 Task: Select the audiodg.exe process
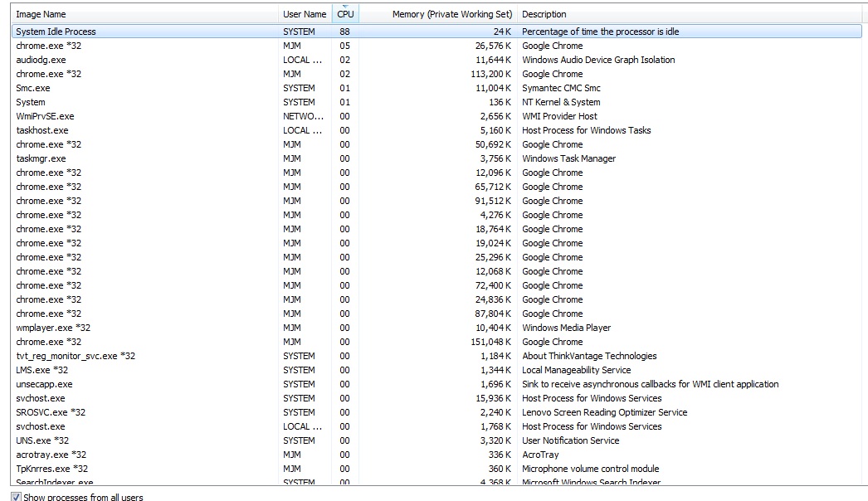41,60
